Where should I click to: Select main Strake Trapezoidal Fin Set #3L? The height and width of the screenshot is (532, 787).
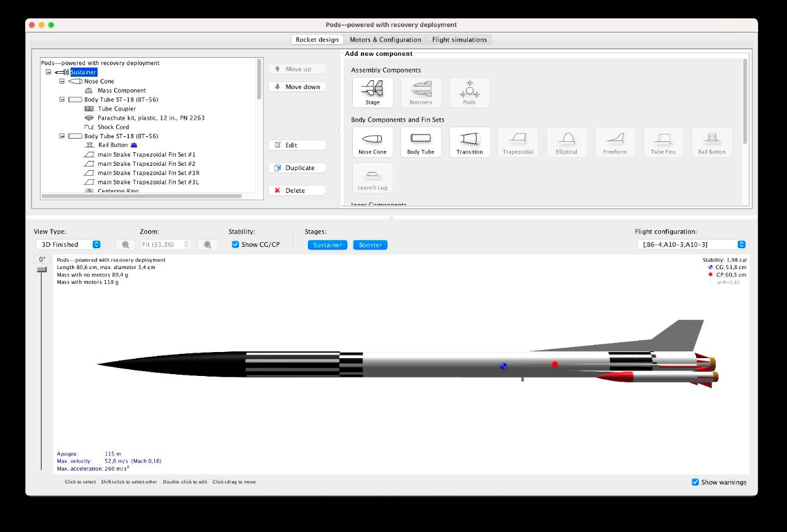pyautogui.click(x=148, y=182)
